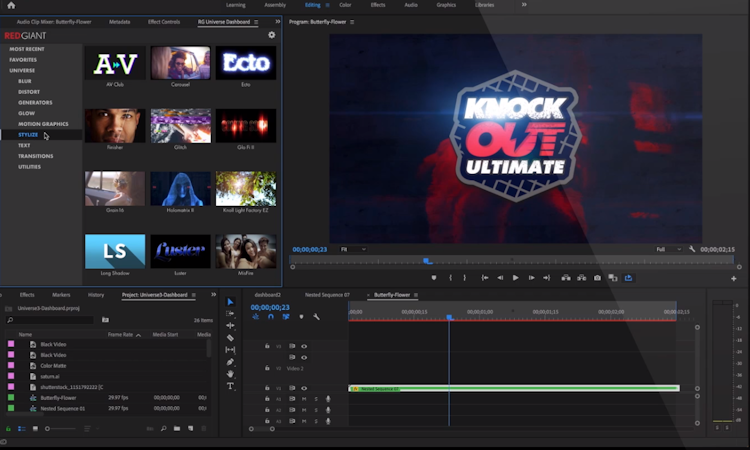The width and height of the screenshot is (750, 450).
Task: Click the Home icon in top bar
Action: (x=11, y=5)
